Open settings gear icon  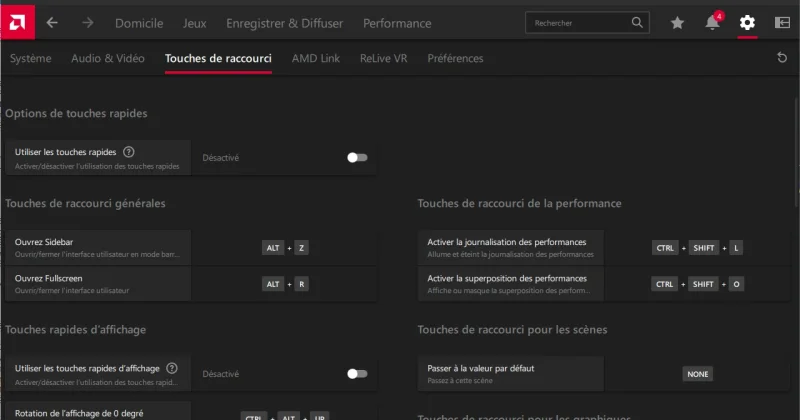point(747,22)
